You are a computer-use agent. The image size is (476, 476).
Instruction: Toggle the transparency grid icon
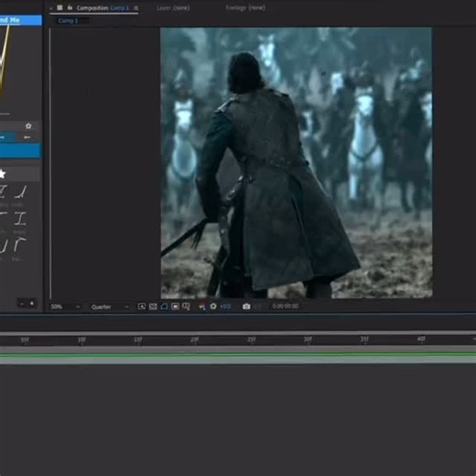[x=153, y=307]
